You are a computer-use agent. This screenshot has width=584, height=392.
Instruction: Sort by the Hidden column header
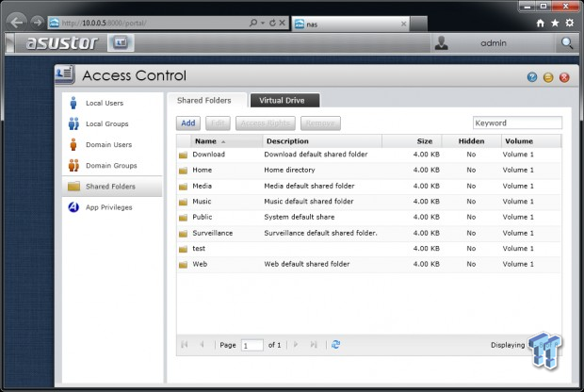point(471,141)
